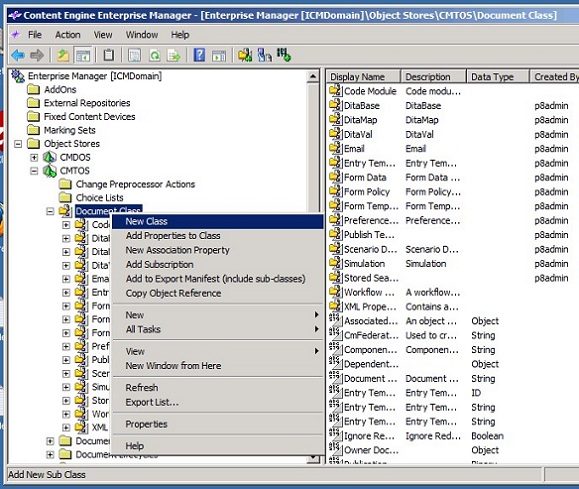This screenshot has height=489, width=579.
Task: Expand the Ema... class subnode
Action: [x=66, y=279]
